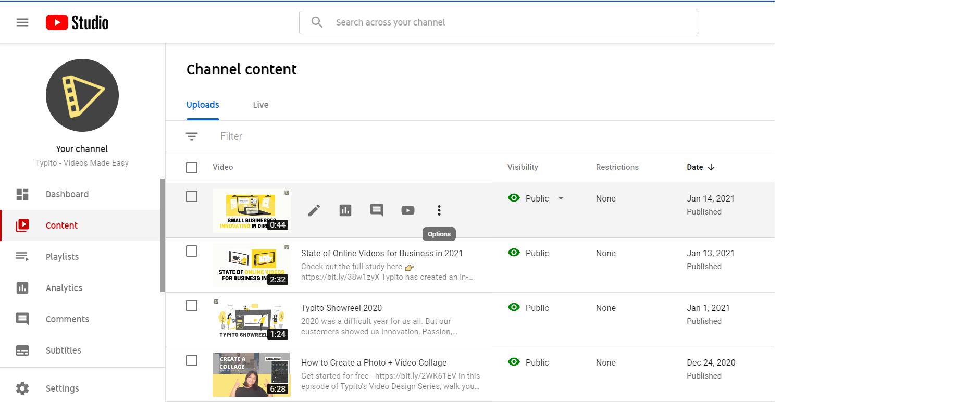The height and width of the screenshot is (402, 980).
Task: Open analytics icon for first video row
Action: [345, 210]
